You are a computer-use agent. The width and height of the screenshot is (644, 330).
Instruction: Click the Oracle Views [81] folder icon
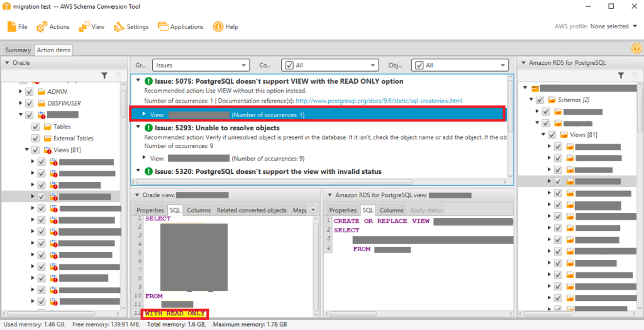47,150
